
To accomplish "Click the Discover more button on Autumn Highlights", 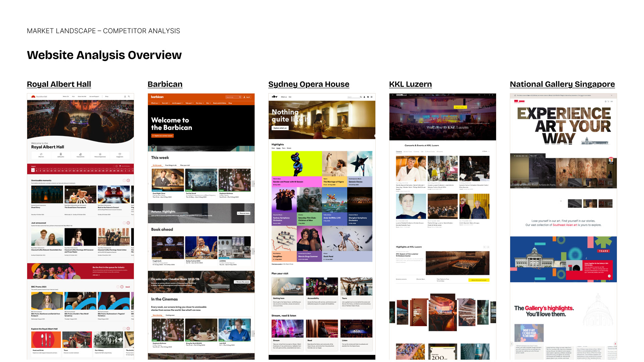I will pyautogui.click(x=244, y=213).
